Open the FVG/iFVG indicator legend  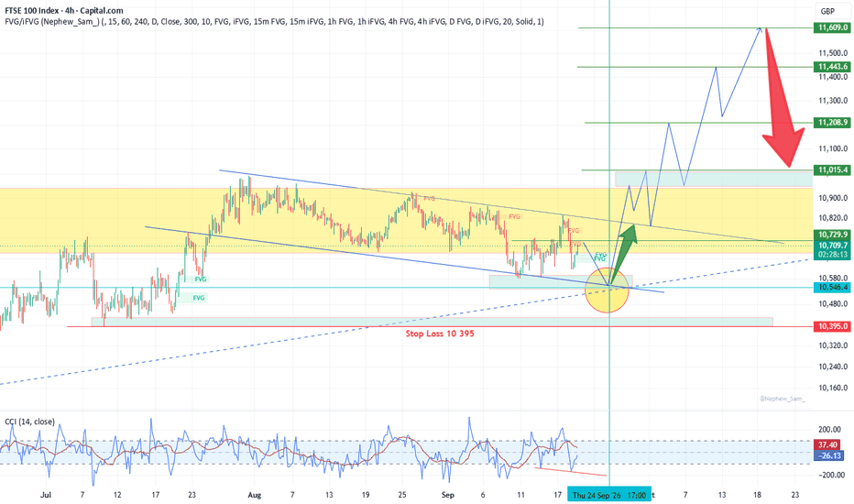(x=274, y=22)
